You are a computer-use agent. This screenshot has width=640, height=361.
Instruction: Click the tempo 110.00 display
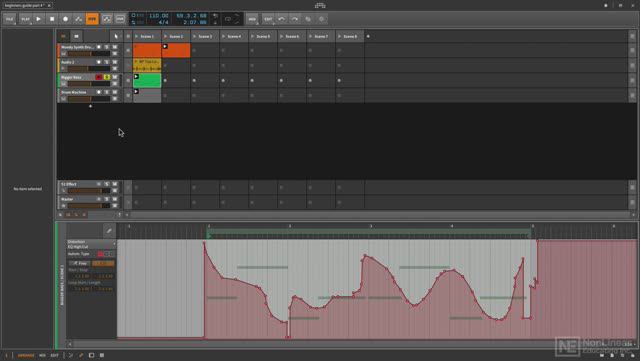[159, 16]
